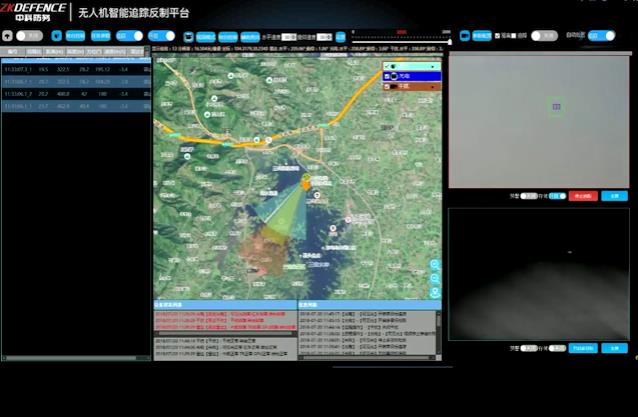638x417 pixels.
Task: Open the 信息列表 message list tab
Action: 369,305
